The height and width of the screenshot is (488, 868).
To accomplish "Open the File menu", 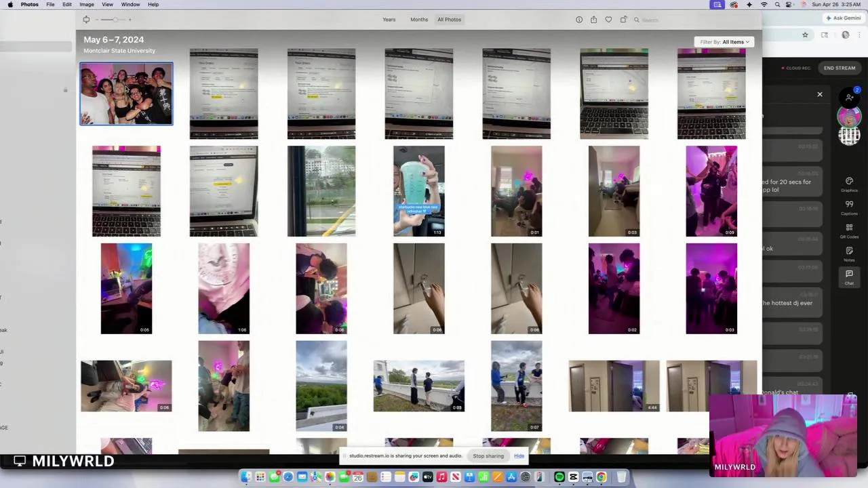I will [x=50, y=5].
